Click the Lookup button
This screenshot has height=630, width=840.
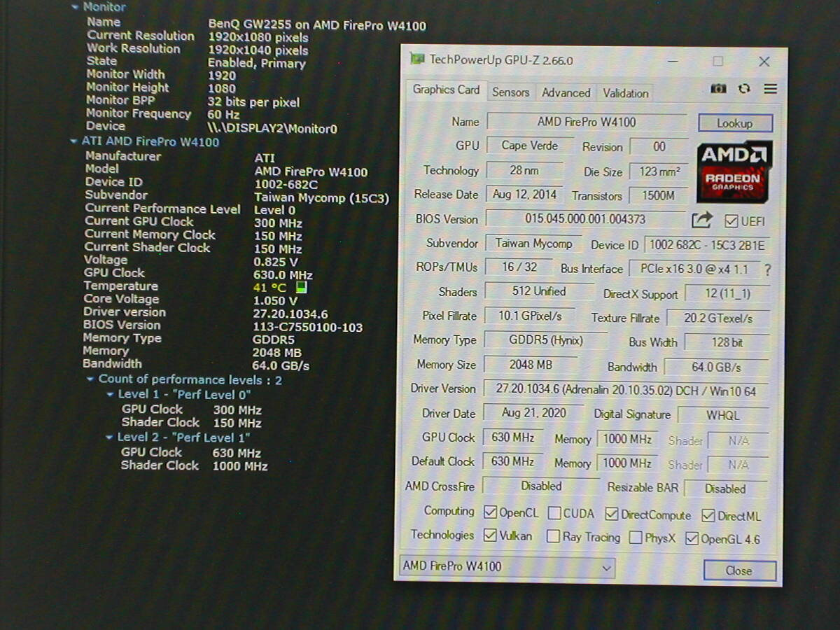pyautogui.click(x=735, y=123)
